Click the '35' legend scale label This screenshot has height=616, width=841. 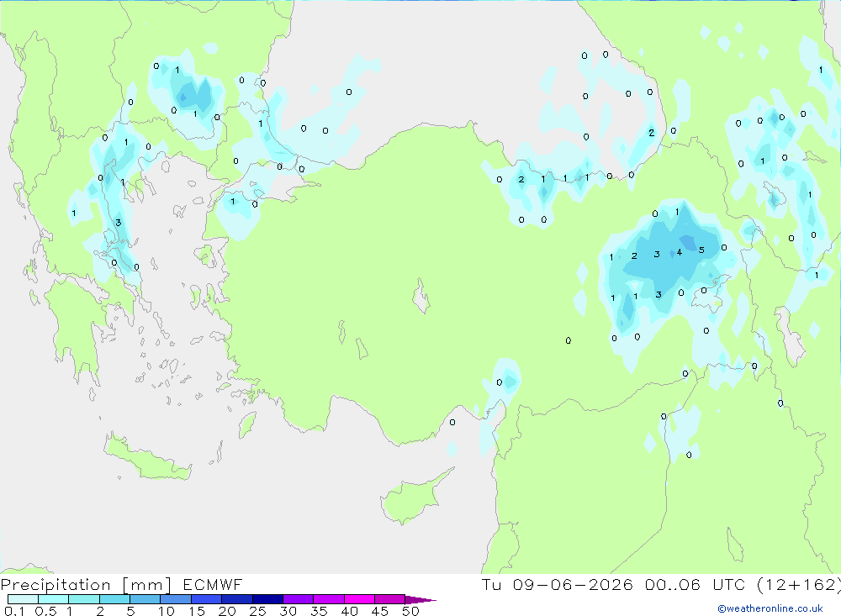pos(319,611)
